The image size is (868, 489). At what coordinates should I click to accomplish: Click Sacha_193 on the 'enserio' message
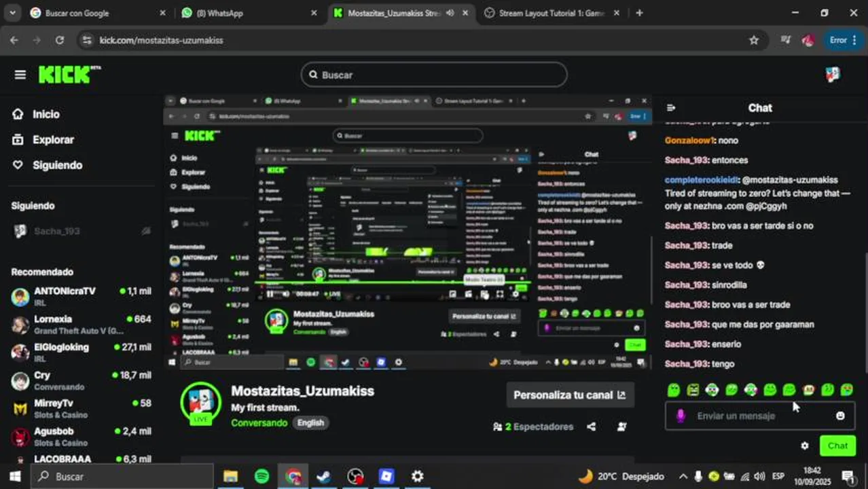(687, 344)
